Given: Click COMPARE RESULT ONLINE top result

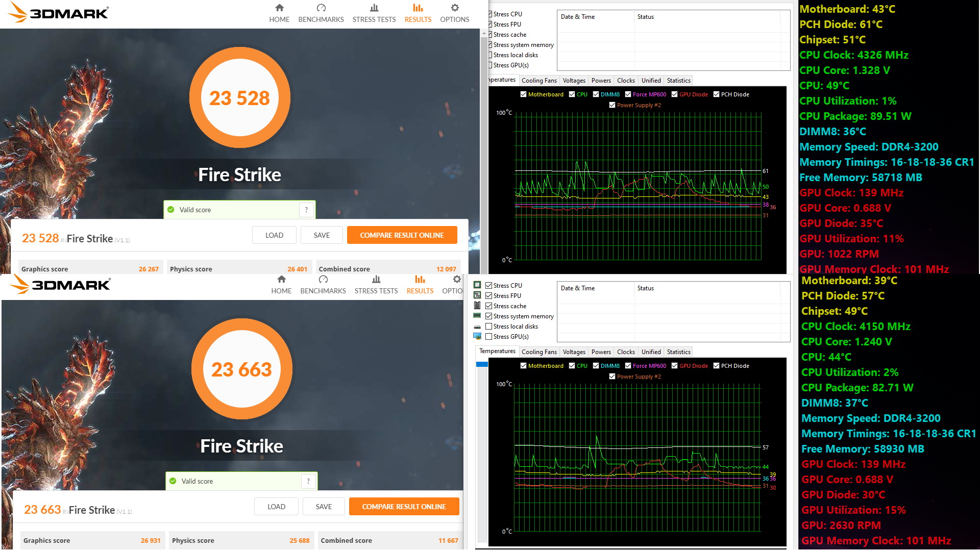Looking at the screenshot, I should pyautogui.click(x=401, y=236).
